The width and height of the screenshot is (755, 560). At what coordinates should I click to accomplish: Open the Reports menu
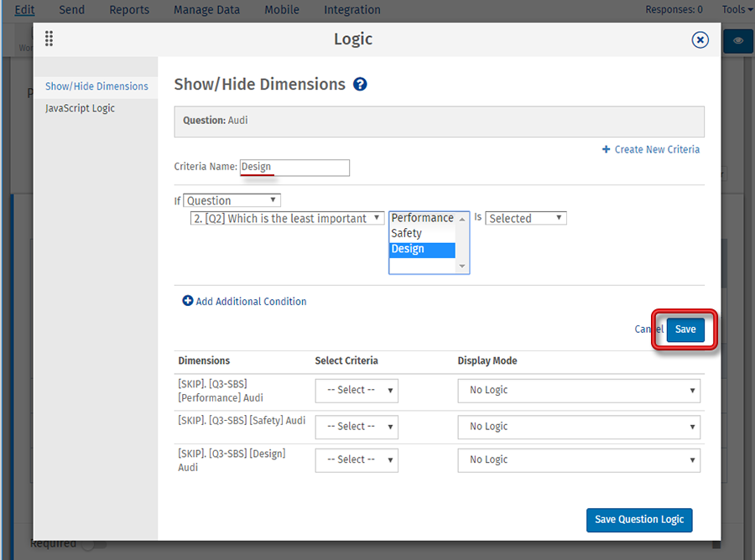(129, 10)
